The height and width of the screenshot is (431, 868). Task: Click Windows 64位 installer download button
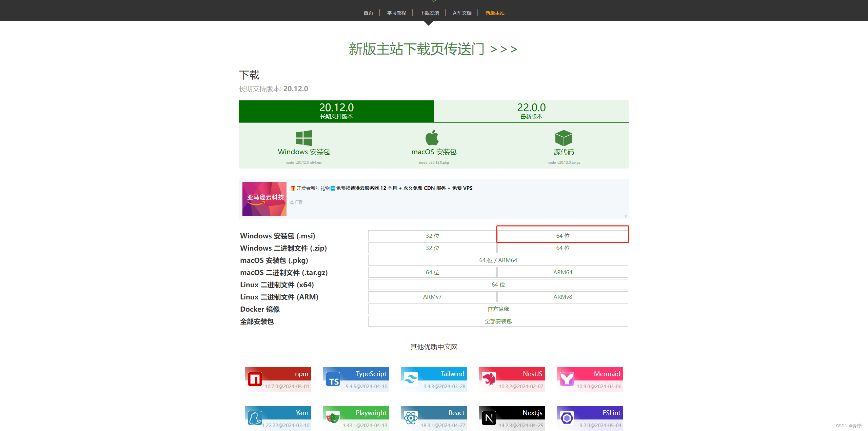[563, 235]
